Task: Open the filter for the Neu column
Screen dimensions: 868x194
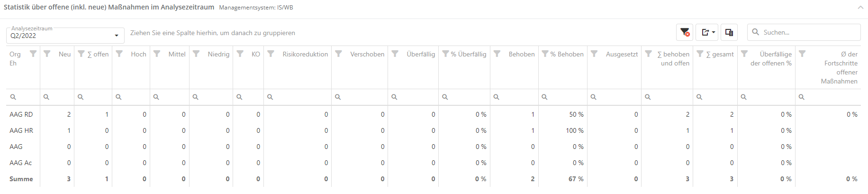Action: tap(47, 54)
